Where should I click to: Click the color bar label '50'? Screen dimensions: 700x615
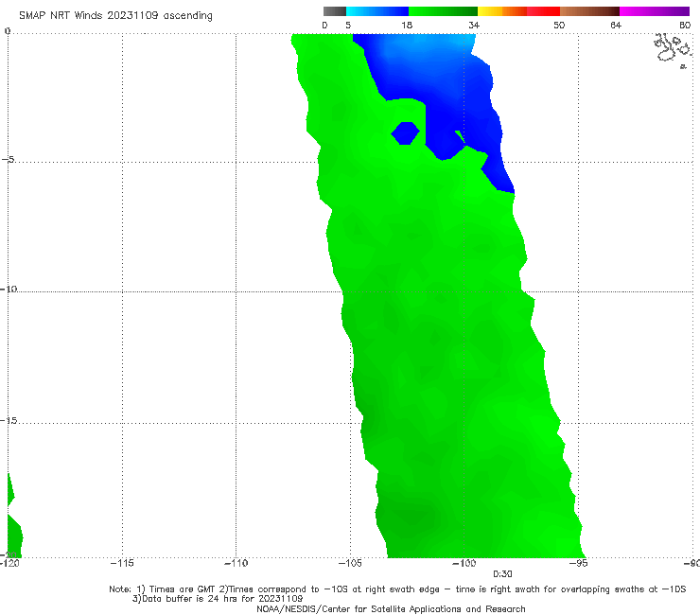click(559, 25)
